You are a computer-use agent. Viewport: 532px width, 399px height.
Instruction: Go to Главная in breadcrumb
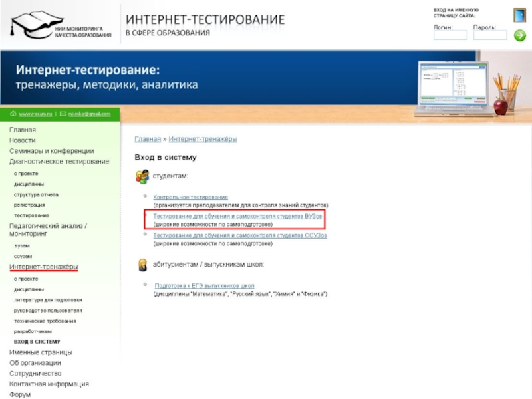click(x=148, y=139)
